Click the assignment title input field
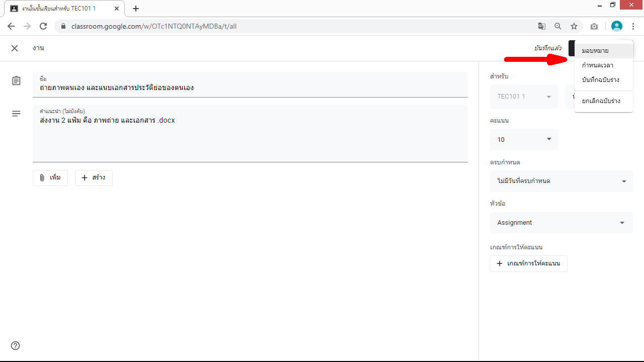Image resolution: width=644 pixels, height=362 pixels. pos(250,87)
